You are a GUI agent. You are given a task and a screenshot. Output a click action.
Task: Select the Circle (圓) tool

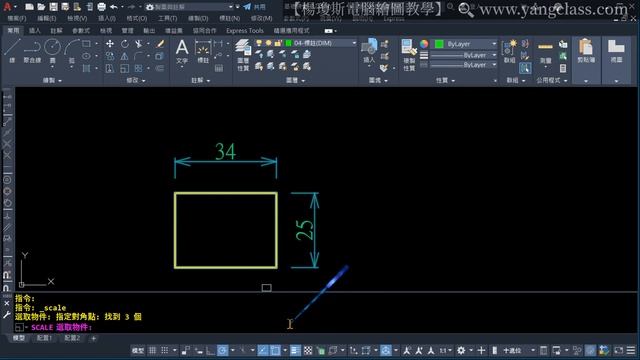coord(52,51)
